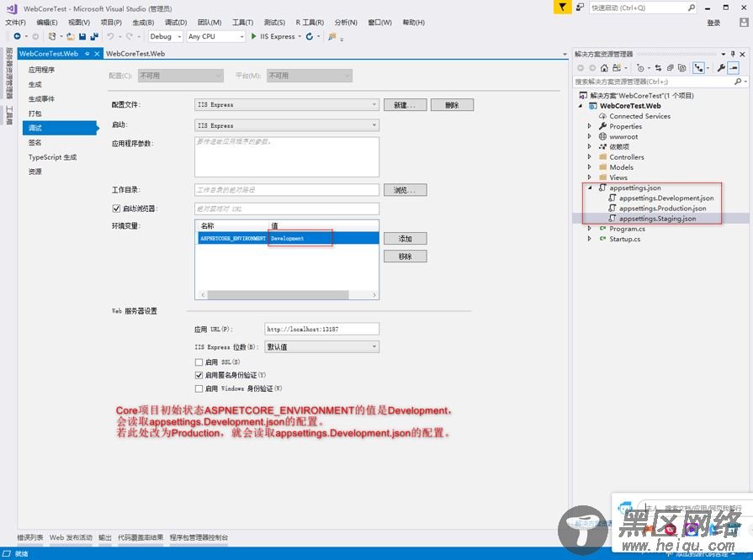Open the 生成(B) menu
Viewport: 753px width, 560px height.
[143, 23]
